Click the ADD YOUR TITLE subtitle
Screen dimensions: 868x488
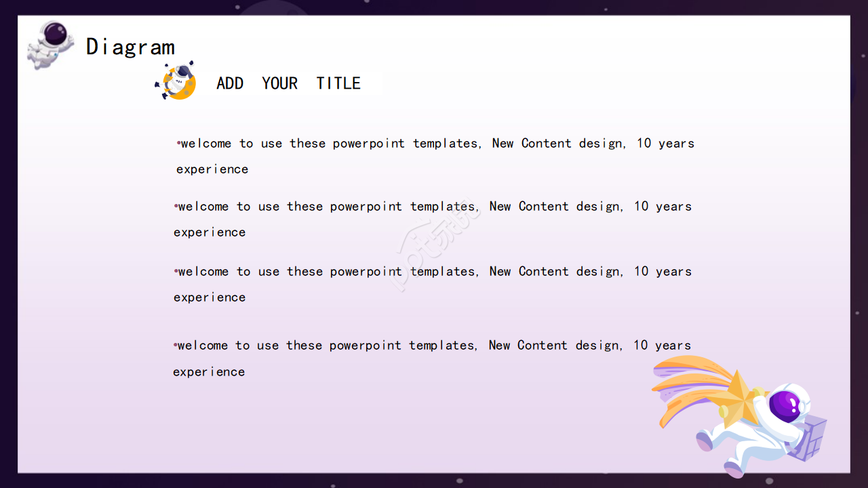pos(289,83)
